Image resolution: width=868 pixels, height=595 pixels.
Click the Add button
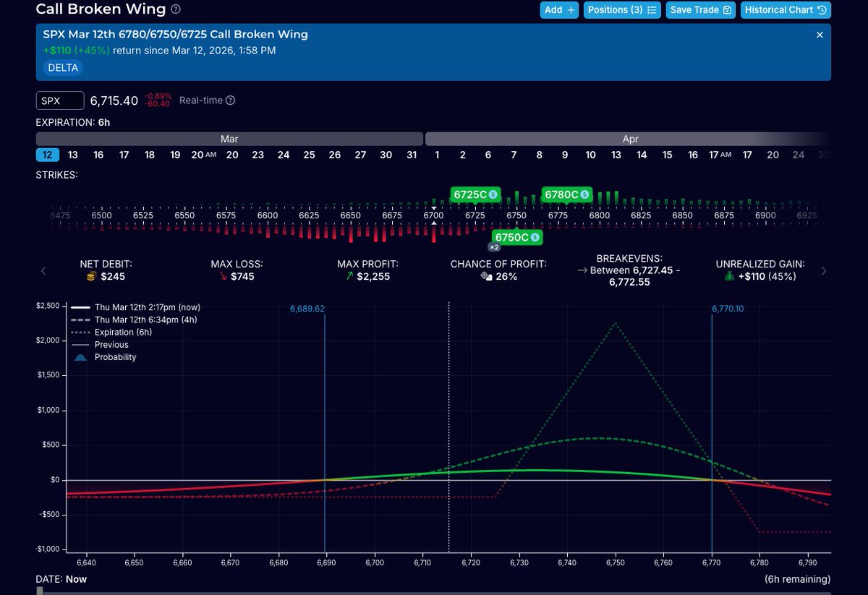click(559, 10)
